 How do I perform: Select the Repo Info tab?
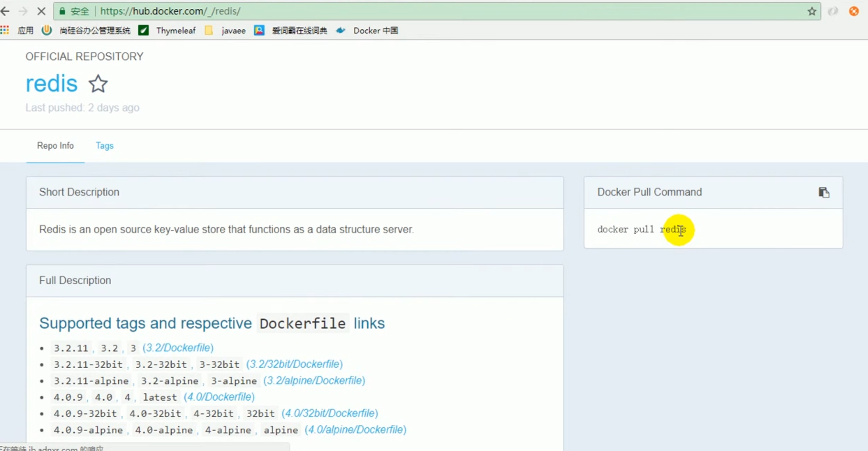point(55,146)
